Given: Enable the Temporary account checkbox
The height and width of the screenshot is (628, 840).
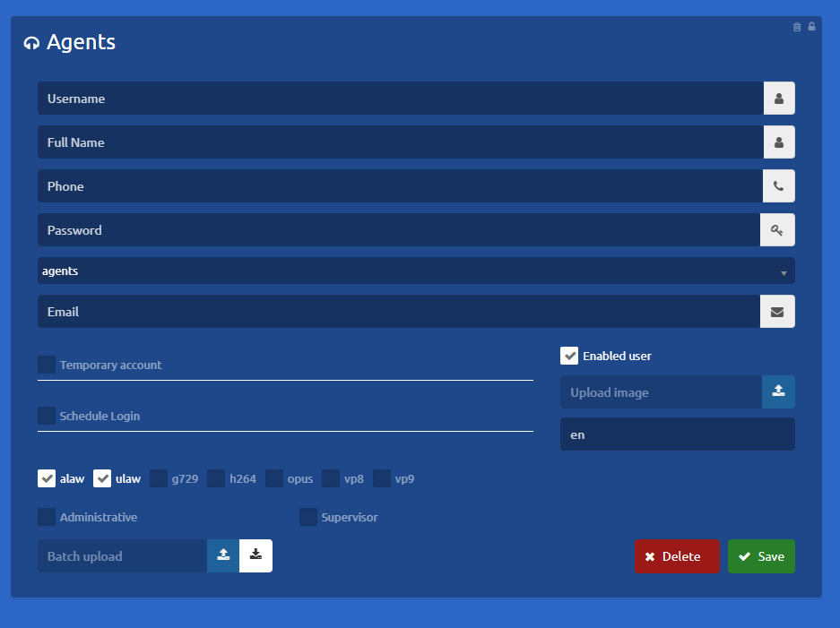Looking at the screenshot, I should click(x=47, y=365).
